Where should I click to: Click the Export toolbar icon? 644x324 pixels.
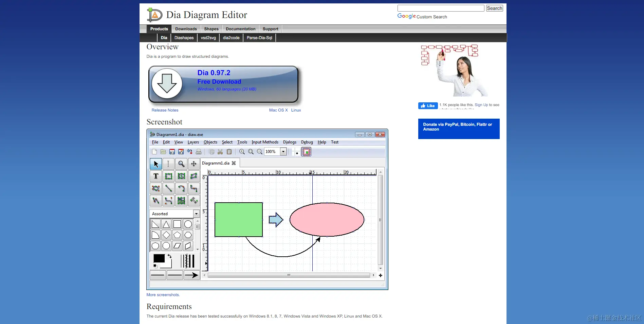pos(190,152)
